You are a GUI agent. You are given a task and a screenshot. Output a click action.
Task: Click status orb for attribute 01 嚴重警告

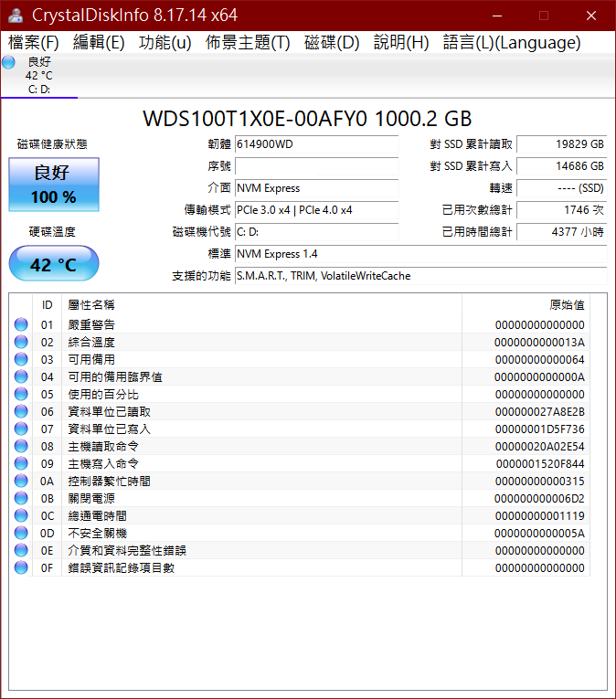[21, 324]
